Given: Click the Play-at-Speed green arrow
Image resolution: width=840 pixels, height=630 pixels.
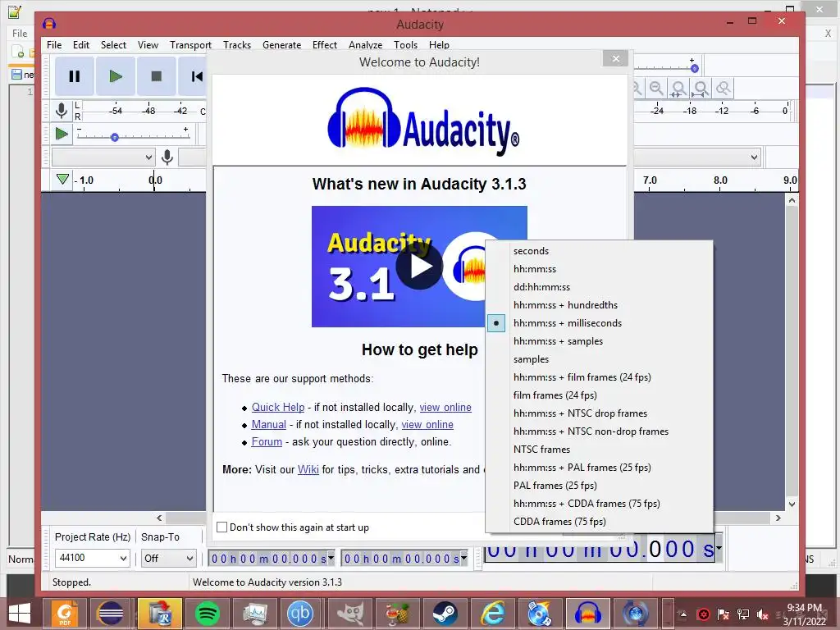Looking at the screenshot, I should click(x=62, y=134).
